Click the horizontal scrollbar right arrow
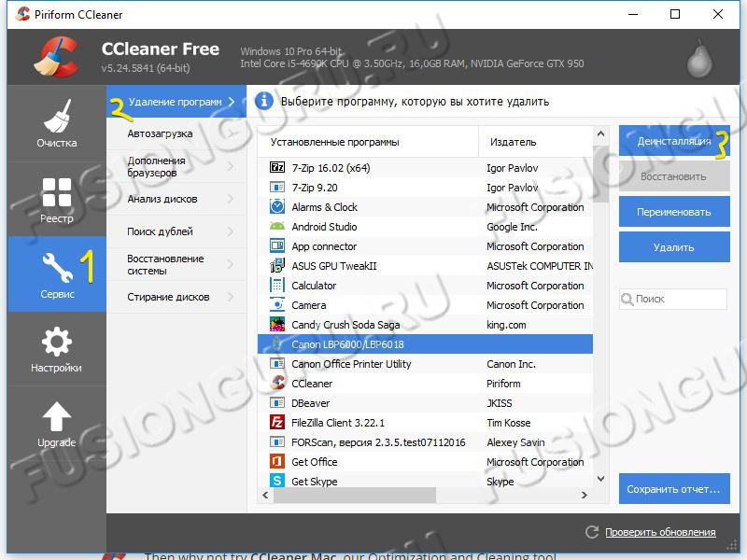Viewport: 747px width, 560px height. tap(585, 496)
